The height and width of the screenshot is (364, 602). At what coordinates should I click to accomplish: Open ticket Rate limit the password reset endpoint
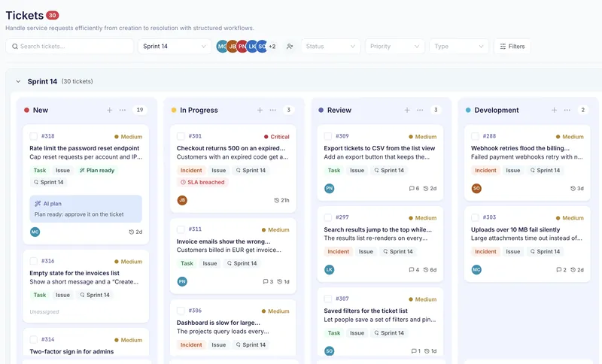click(84, 148)
